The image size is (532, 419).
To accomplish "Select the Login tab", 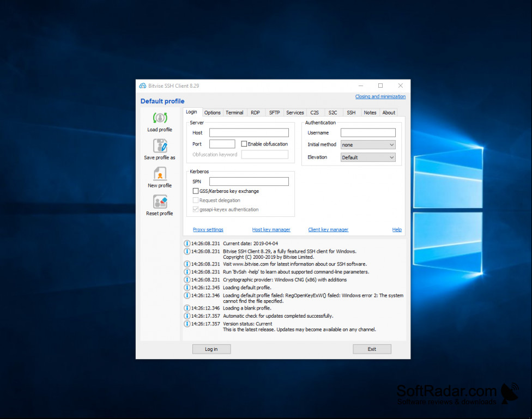I will coord(191,112).
